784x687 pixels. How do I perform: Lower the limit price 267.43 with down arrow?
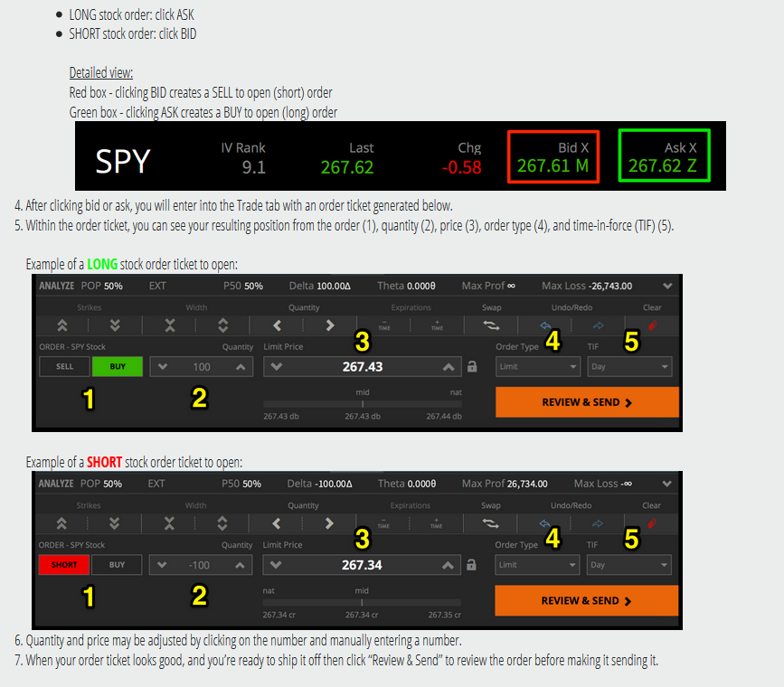277,366
